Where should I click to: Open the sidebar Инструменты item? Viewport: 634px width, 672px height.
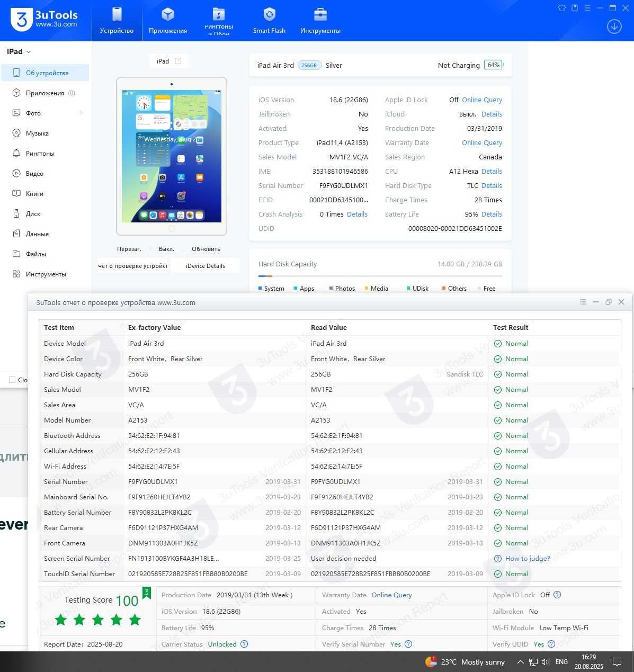(x=45, y=274)
